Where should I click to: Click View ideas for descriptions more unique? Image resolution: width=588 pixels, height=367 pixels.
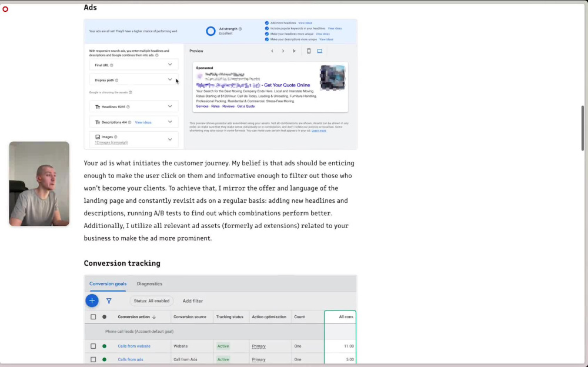point(326,39)
